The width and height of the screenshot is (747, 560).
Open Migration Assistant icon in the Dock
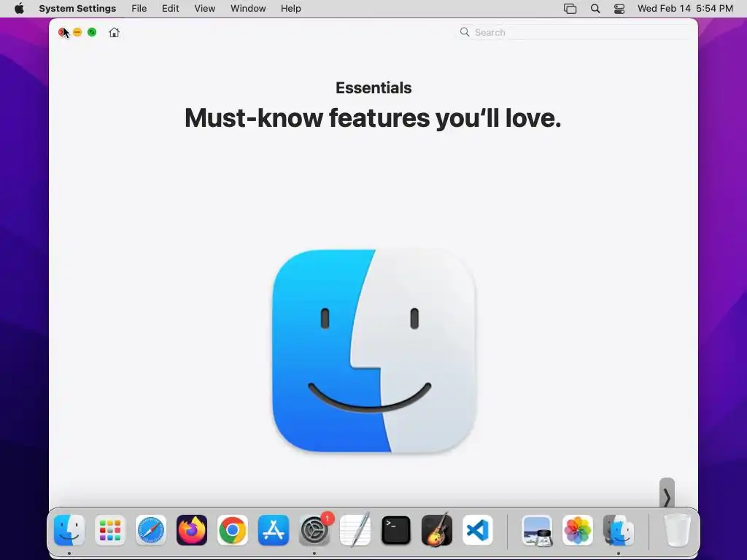tap(619, 530)
